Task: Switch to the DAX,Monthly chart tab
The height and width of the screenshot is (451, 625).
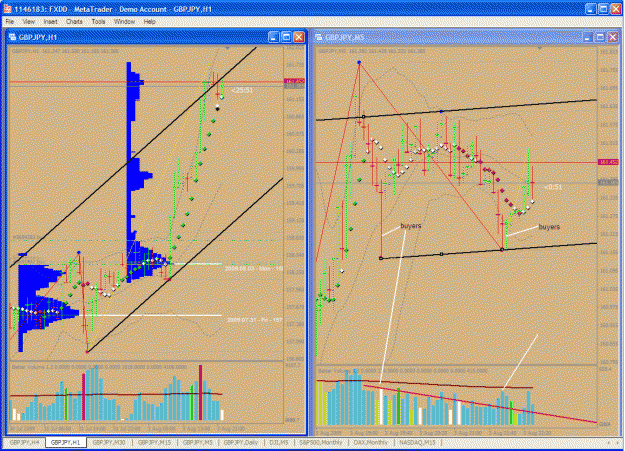Action: click(371, 442)
